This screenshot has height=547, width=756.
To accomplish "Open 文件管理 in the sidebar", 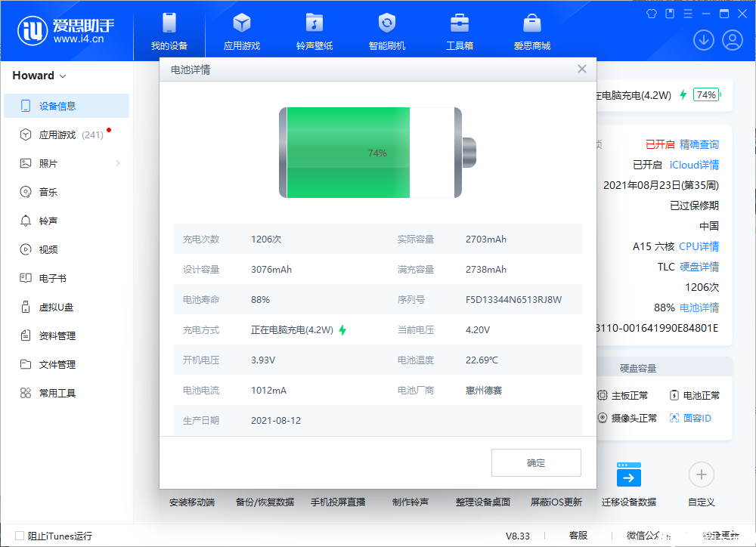I will click(67, 364).
